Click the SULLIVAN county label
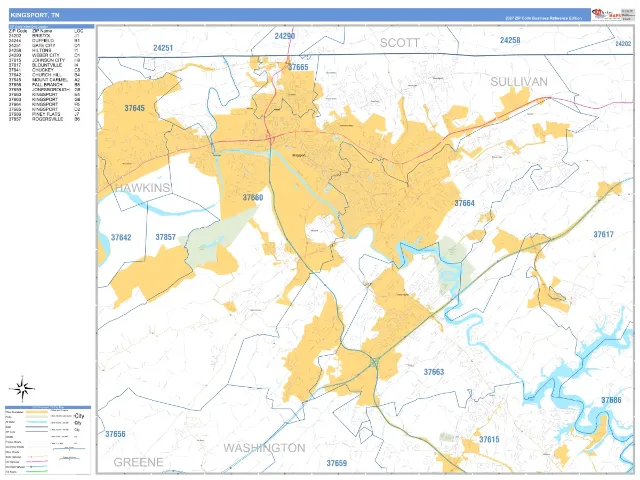 519,82
